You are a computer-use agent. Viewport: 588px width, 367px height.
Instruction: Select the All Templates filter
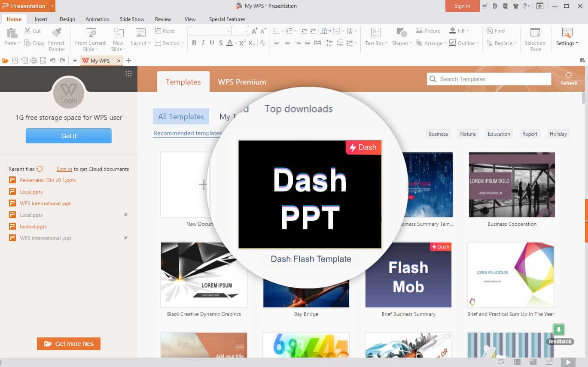pos(181,116)
